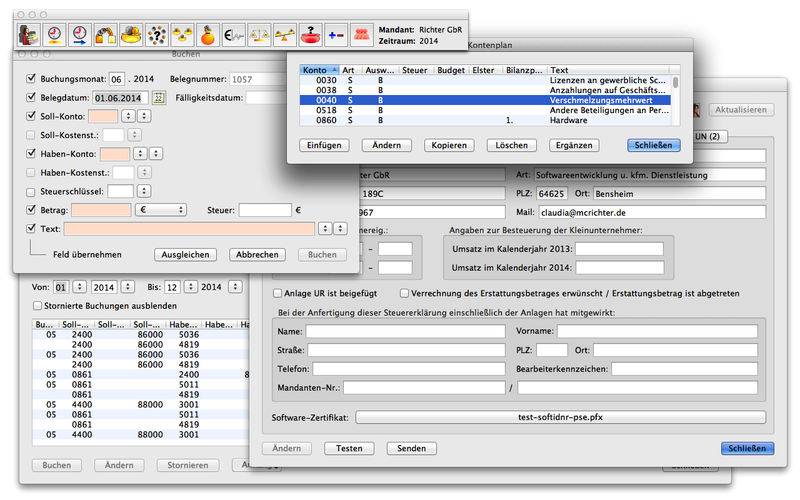The image size is (800, 500).
Task: Open the Steuerschlüssel selection popup
Action: [x=146, y=191]
